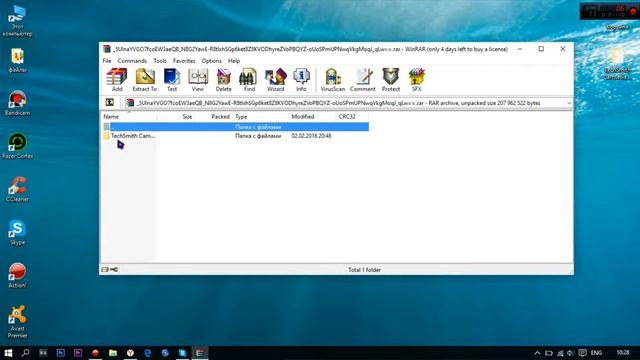Select the файлы archive desktop icon

(17, 60)
